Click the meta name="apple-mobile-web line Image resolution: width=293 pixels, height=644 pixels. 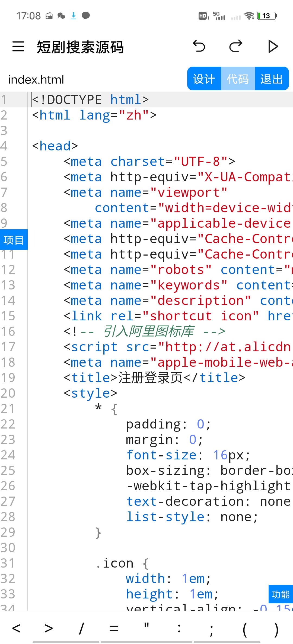tap(178, 362)
